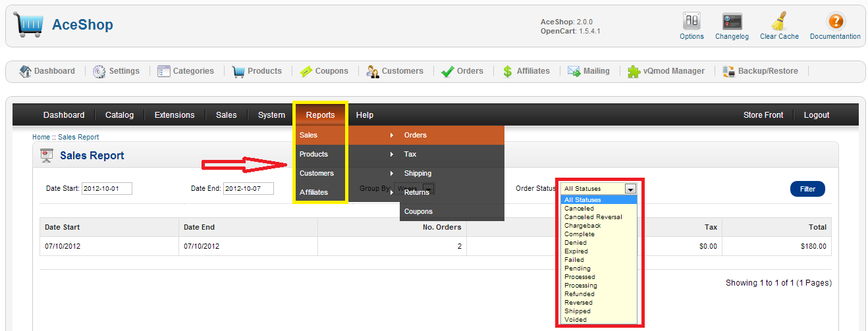Click the No. Orders column header
The image size is (868, 331).
pyautogui.click(x=392, y=227)
